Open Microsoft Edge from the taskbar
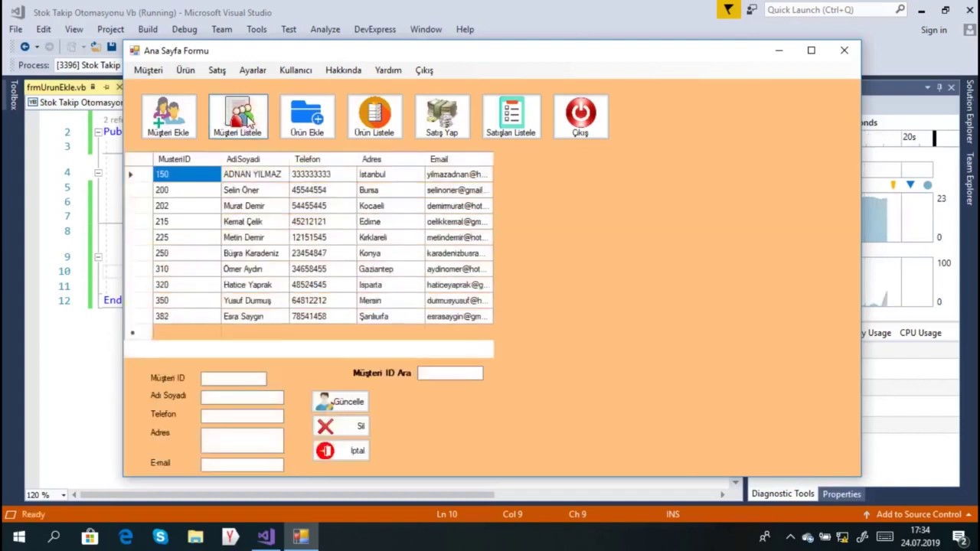 126,537
